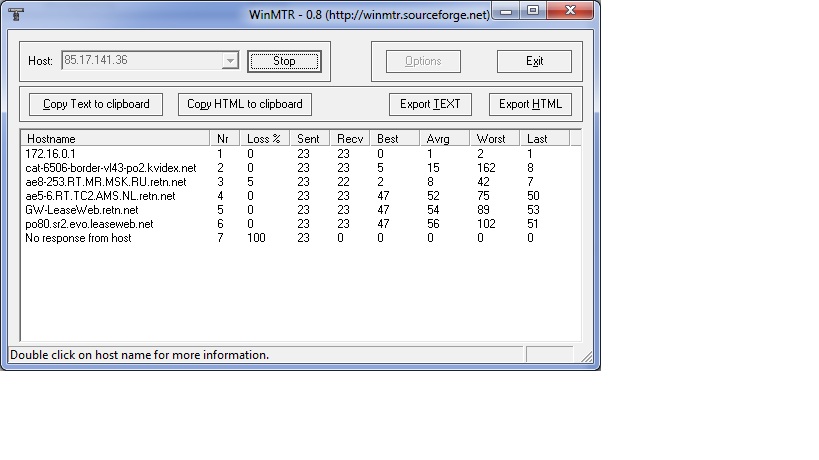The image size is (819, 460).
Task: Close the WinMTR window
Action: [570, 10]
